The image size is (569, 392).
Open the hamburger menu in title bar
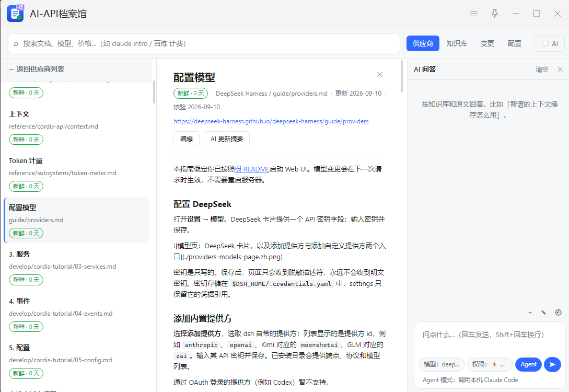pyautogui.click(x=473, y=14)
